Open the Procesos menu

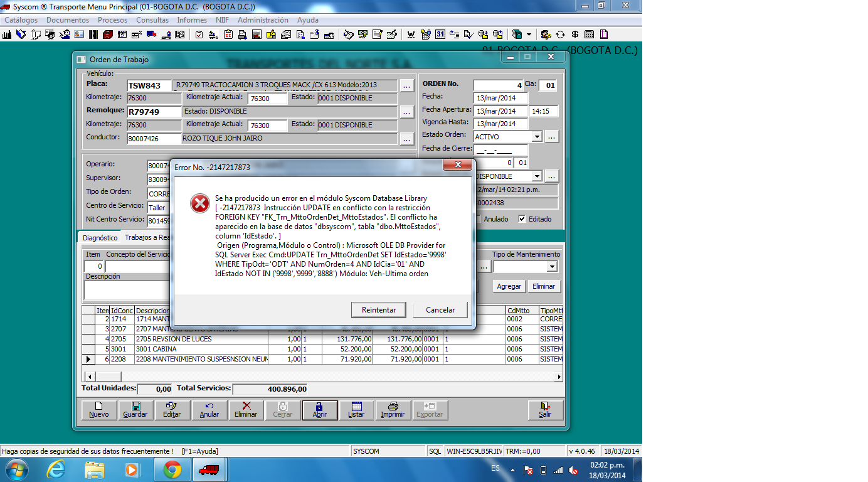tap(112, 20)
